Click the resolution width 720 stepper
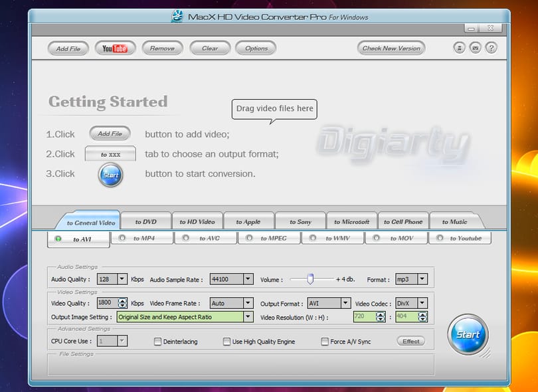This screenshot has width=538, height=392. [x=381, y=316]
